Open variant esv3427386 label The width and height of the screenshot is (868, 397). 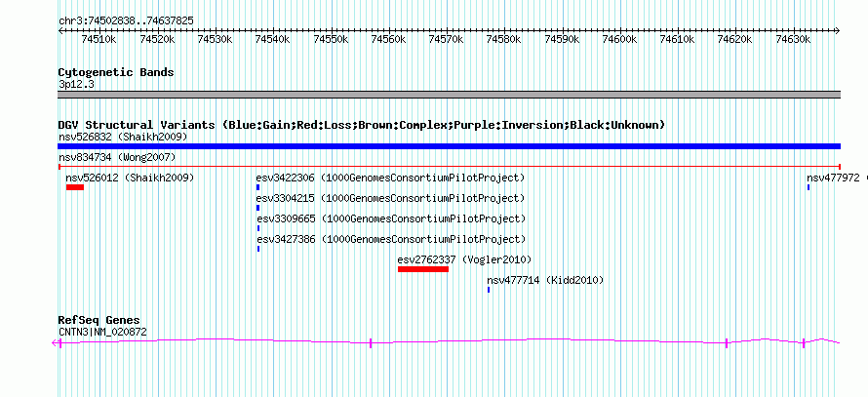[391, 239]
